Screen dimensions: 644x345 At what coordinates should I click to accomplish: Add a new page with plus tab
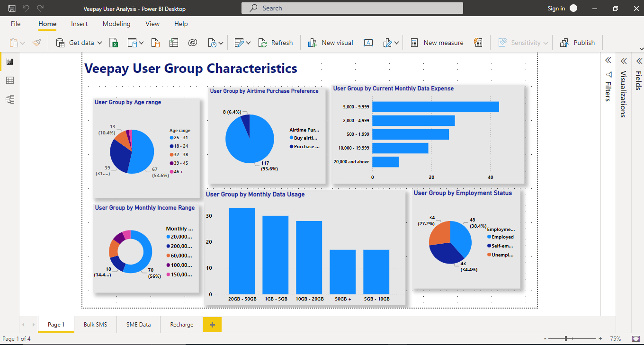(x=212, y=325)
